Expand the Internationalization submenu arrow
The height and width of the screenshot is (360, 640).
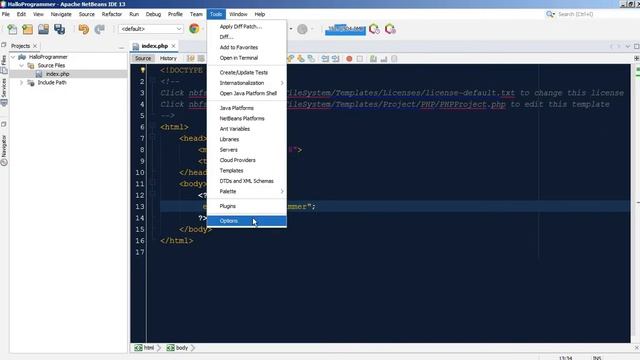point(282,83)
